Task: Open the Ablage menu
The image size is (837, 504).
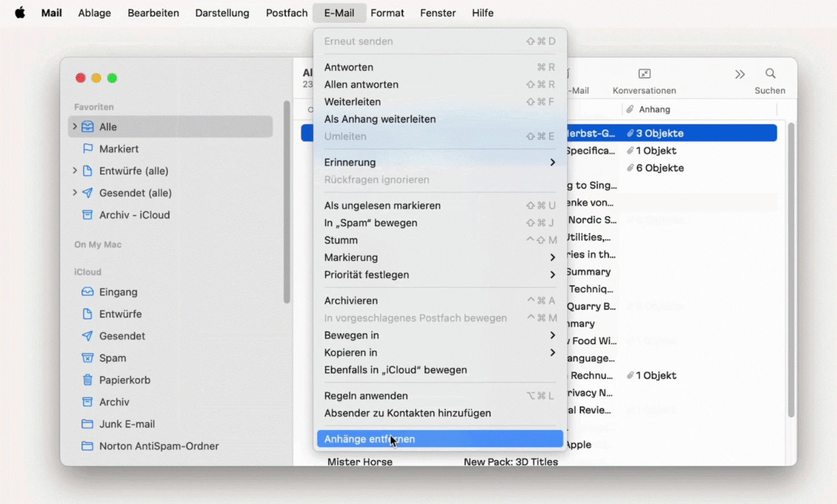Action: pos(94,13)
